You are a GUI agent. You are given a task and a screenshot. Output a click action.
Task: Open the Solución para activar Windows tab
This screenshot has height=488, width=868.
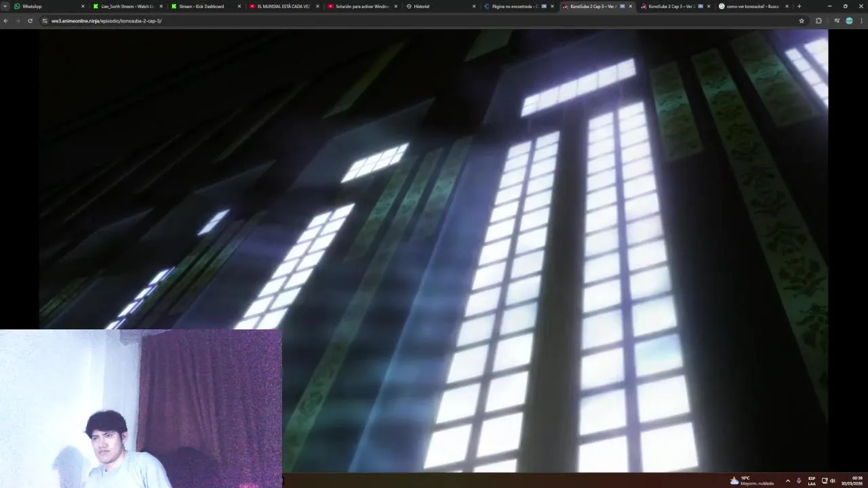(362, 6)
